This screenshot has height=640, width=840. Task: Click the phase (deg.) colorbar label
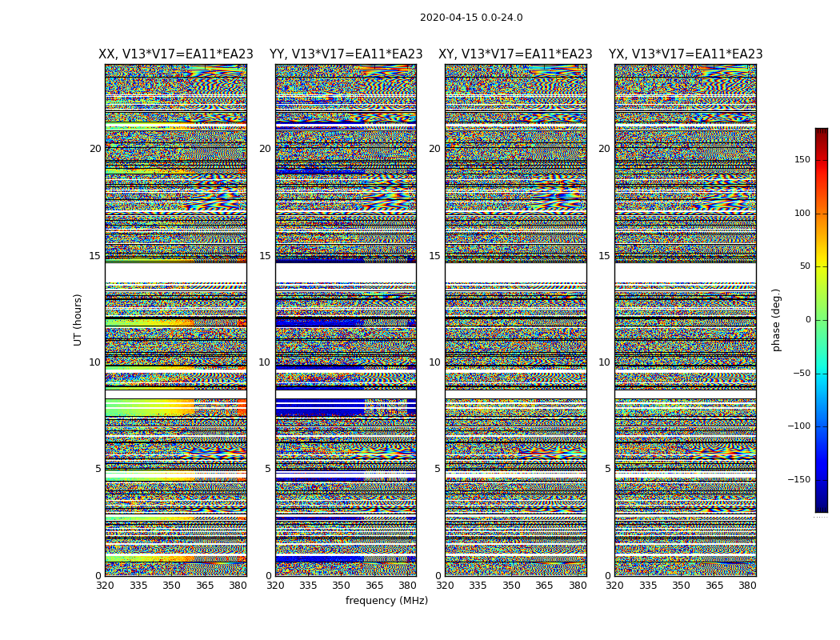pyautogui.click(x=776, y=320)
